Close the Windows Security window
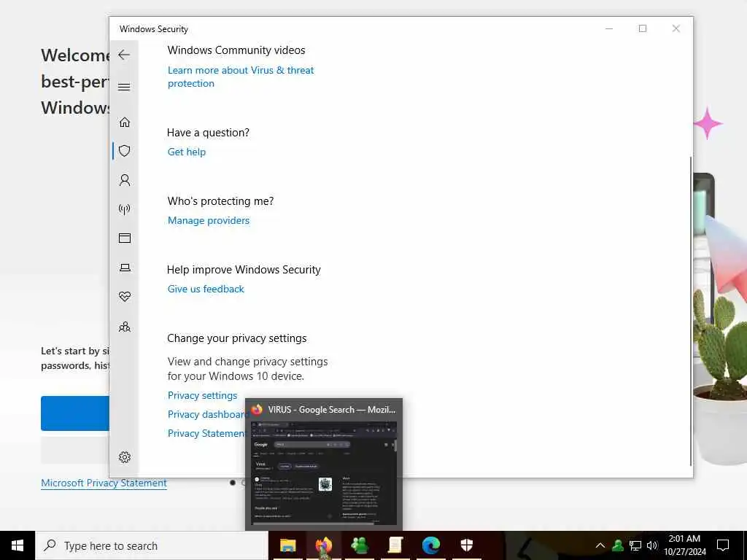747x560 pixels. [676, 28]
